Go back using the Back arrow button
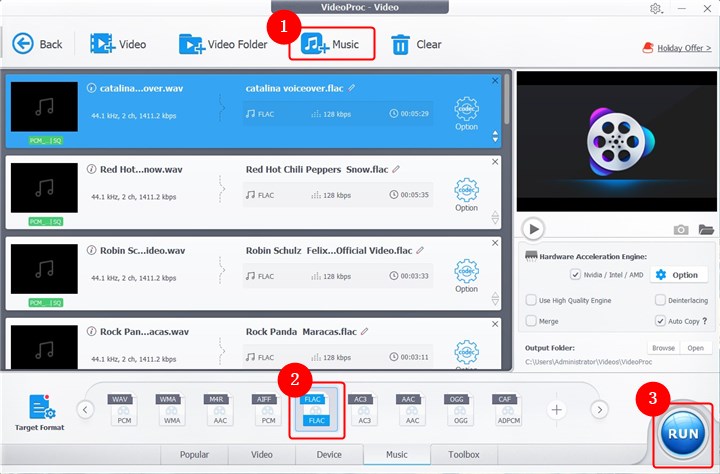Viewport: 720px width, 474px height. click(37, 44)
